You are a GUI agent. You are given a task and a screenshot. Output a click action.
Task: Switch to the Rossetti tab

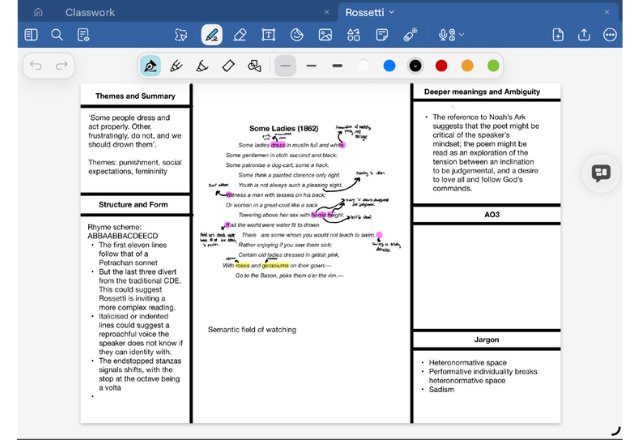coord(364,12)
